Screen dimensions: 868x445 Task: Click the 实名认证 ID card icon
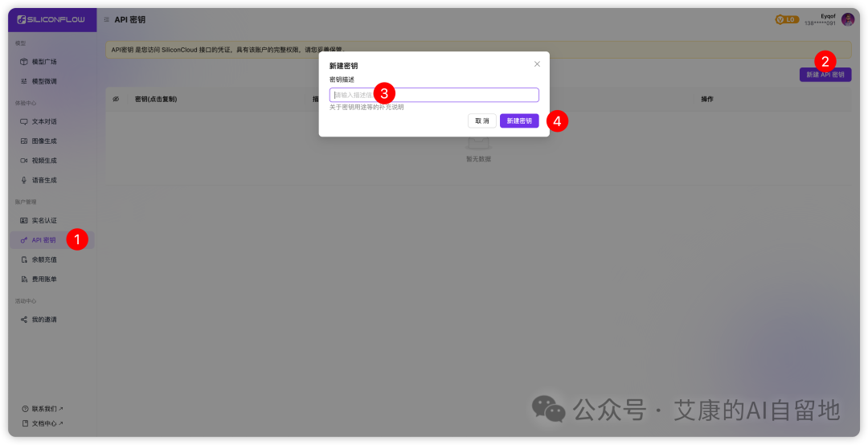tap(24, 220)
